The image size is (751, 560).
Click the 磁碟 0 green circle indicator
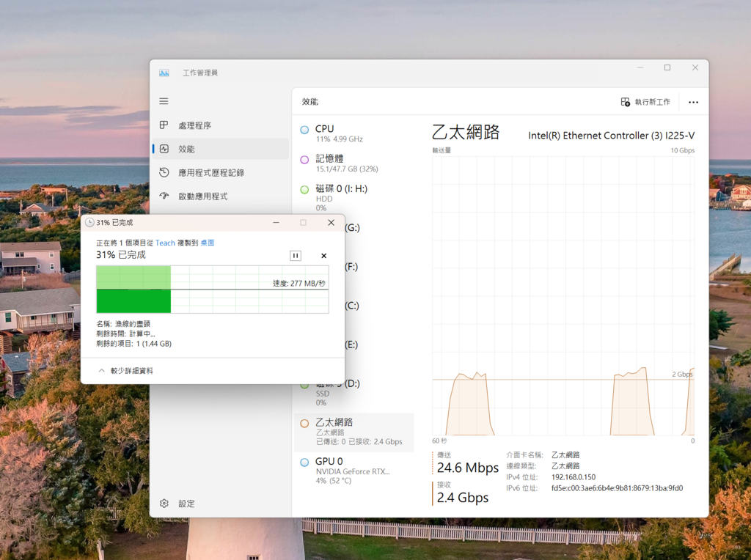(304, 190)
